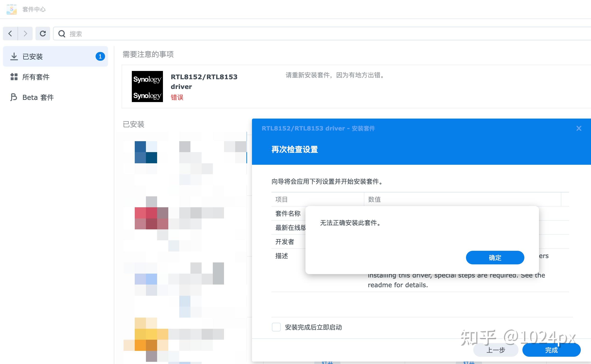Click the 完成 button
Image resolution: width=591 pixels, height=364 pixels.
[x=551, y=350]
